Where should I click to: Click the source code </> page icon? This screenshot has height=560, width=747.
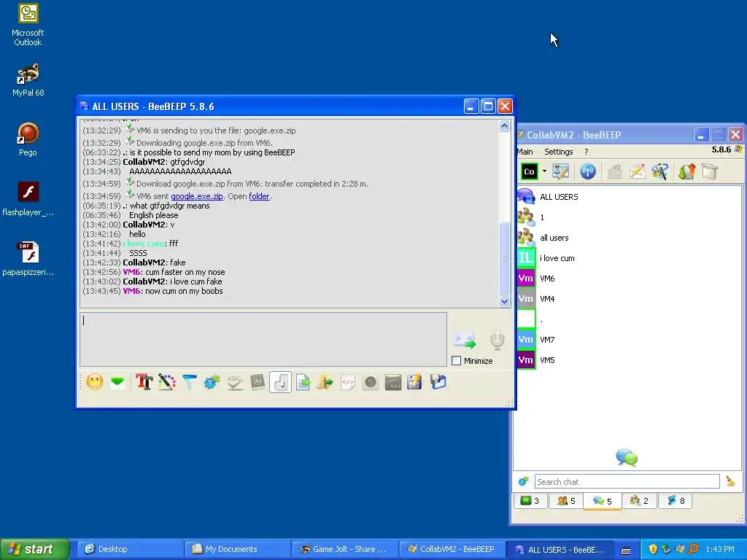coord(348,382)
